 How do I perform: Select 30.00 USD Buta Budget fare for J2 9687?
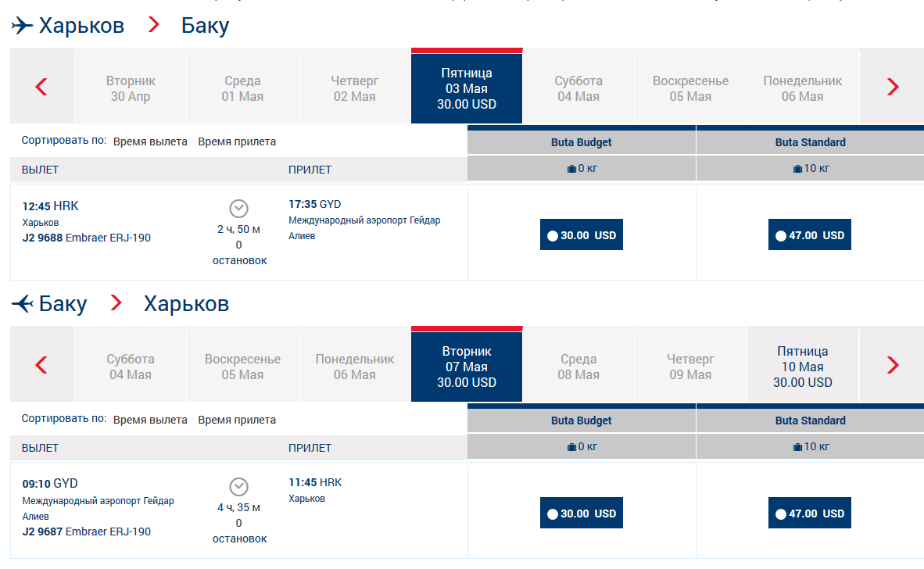(581, 514)
